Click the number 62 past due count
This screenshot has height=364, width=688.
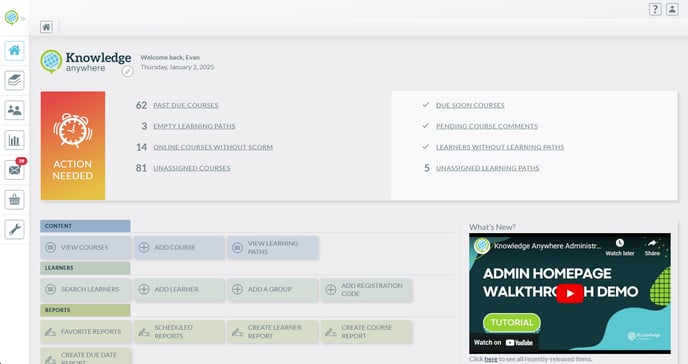(x=141, y=105)
